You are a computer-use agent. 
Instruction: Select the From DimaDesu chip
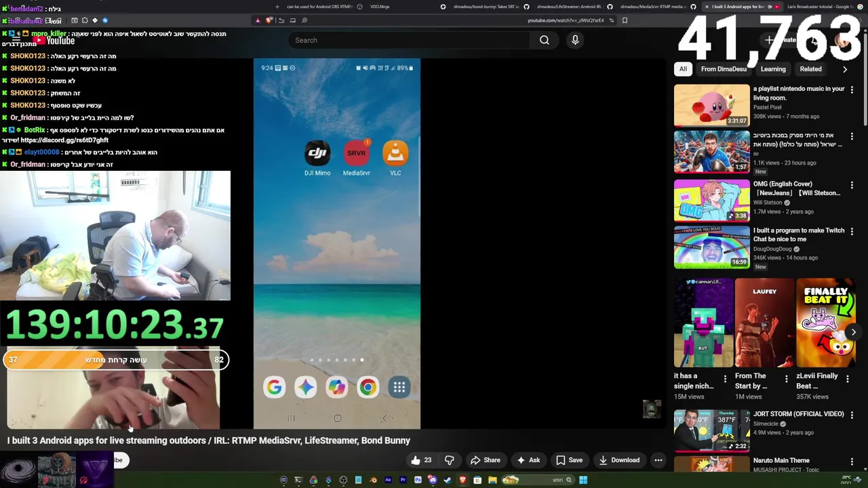(x=724, y=69)
